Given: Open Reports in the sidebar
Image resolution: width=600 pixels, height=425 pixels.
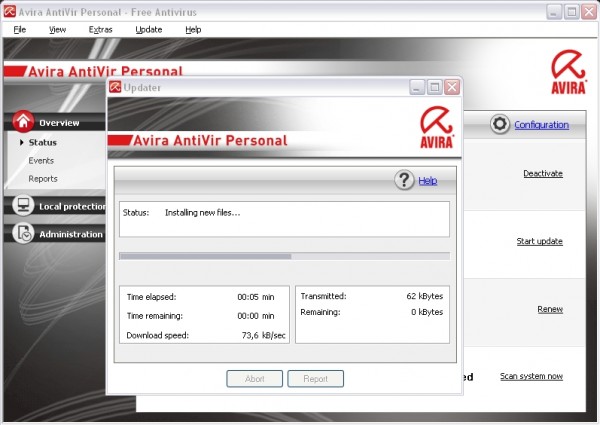Looking at the screenshot, I should [x=43, y=179].
